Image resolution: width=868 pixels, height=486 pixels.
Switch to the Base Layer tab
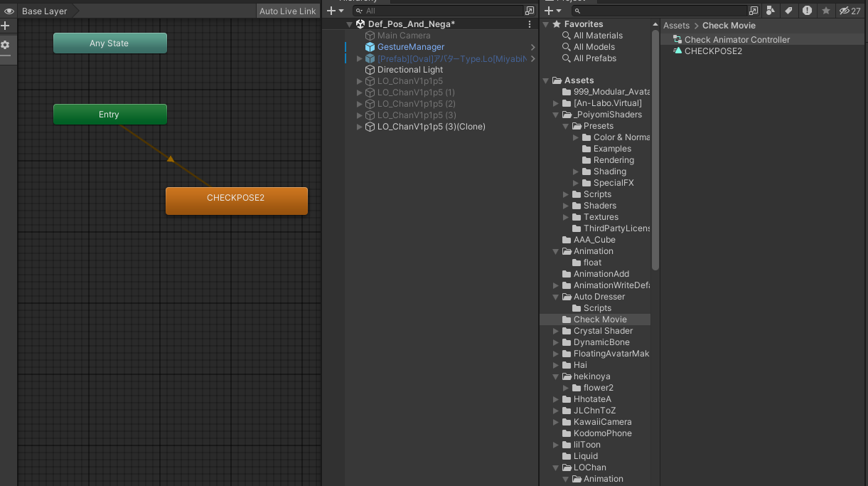click(x=44, y=11)
